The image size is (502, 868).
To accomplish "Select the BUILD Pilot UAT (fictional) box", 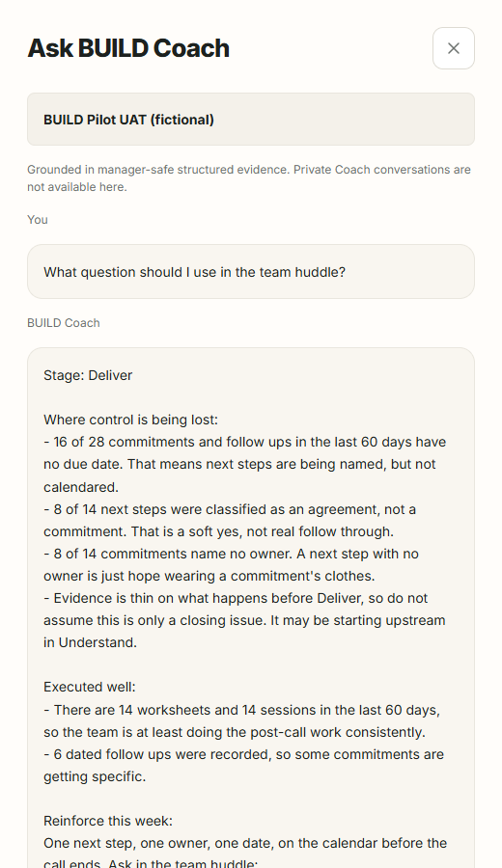I will pyautogui.click(x=250, y=119).
